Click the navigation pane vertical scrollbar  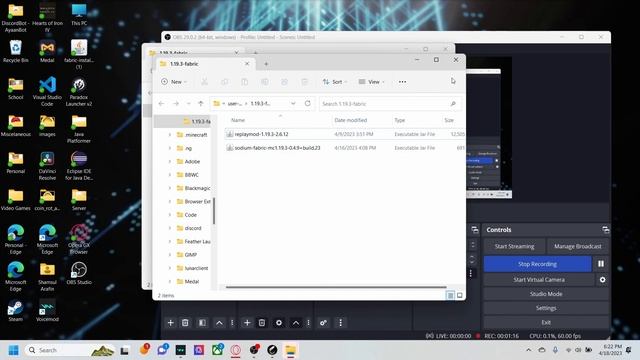[214, 211]
